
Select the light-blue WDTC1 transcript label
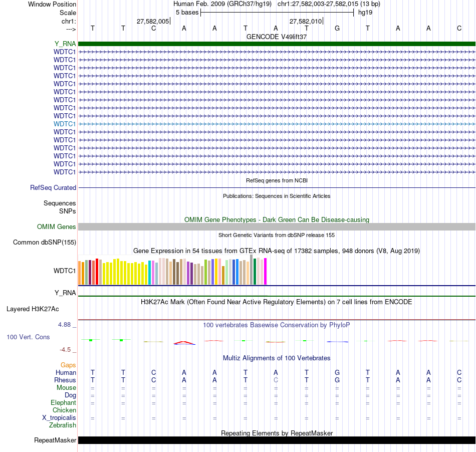tap(65, 124)
